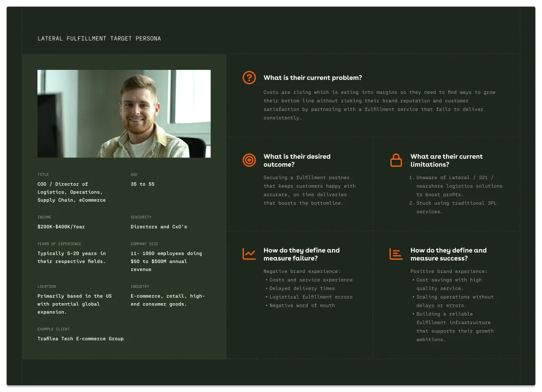542x392 pixels.
Task: Click the '11- 1000 employees' company size value
Action: pyautogui.click(x=166, y=262)
